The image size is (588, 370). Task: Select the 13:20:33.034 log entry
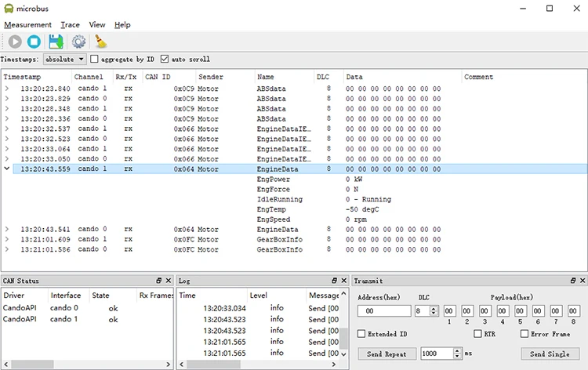(258, 308)
